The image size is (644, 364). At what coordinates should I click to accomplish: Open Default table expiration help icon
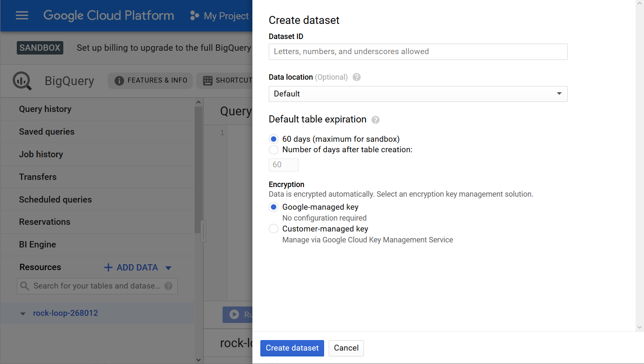point(376,120)
